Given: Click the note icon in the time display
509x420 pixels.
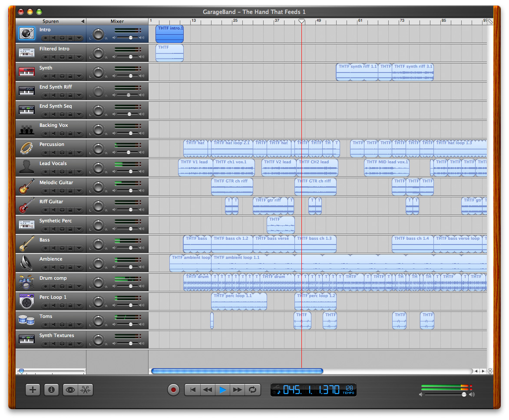Looking at the screenshot, I should (278, 392).
